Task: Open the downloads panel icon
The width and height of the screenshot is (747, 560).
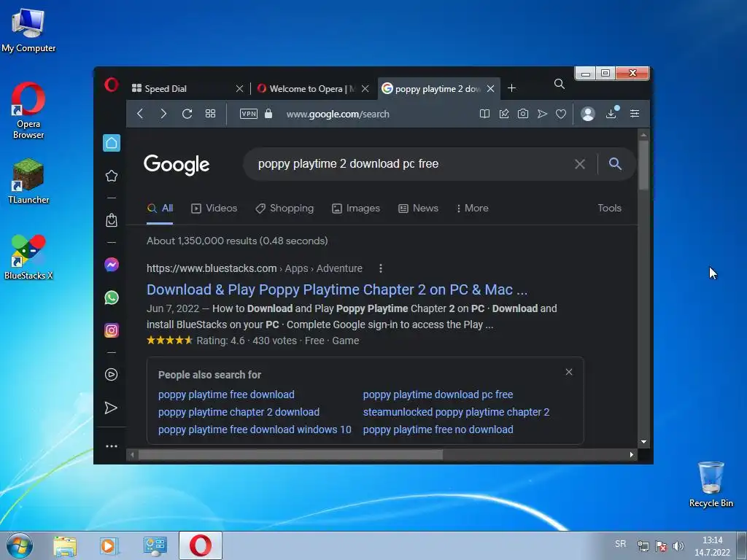Action: 612,113
